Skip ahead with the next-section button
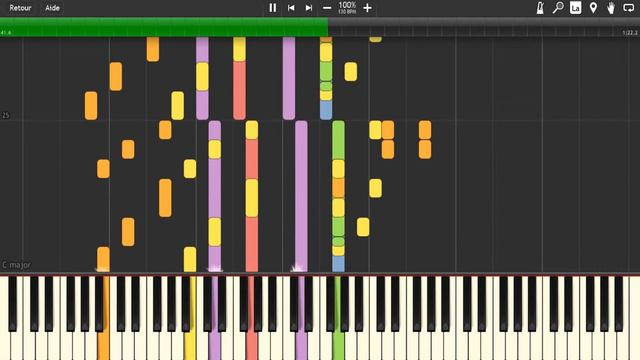640x360 pixels. 309,8
